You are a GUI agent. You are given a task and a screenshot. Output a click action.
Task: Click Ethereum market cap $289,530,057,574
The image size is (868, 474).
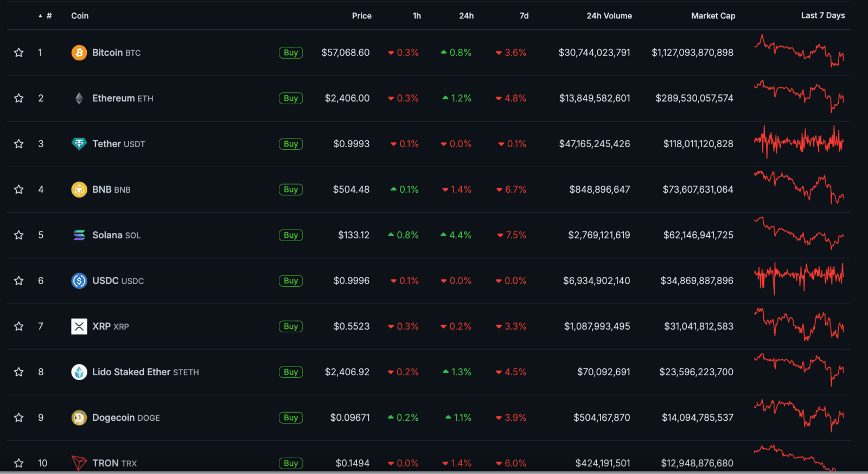point(694,98)
